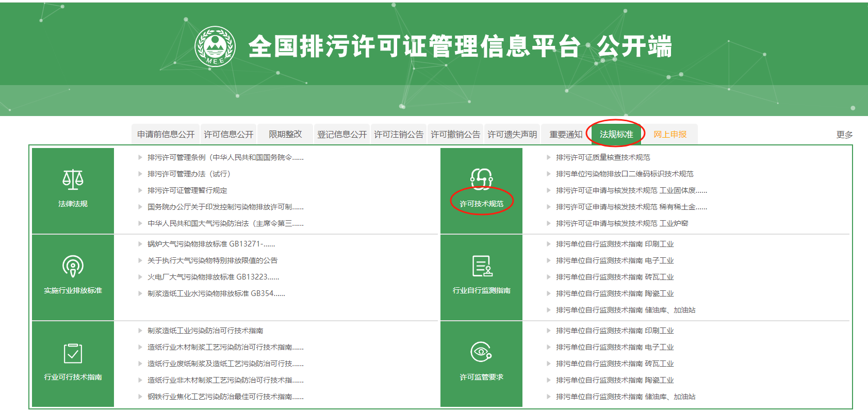
Task: Click the circuit icon above 许可技术规范
Action: click(x=481, y=178)
